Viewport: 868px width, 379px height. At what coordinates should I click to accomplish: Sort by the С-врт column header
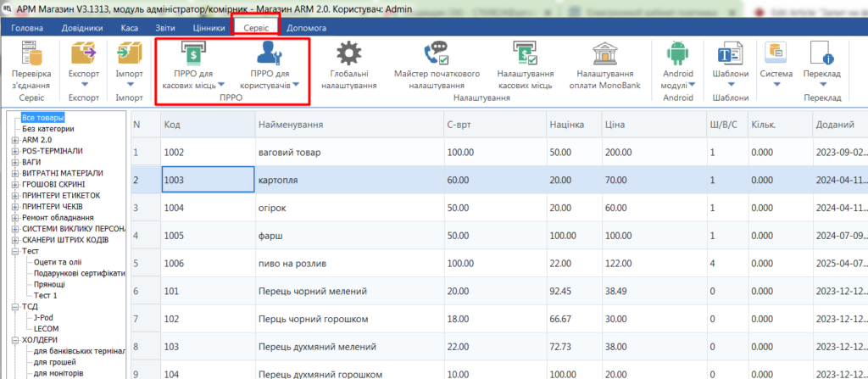click(495, 125)
